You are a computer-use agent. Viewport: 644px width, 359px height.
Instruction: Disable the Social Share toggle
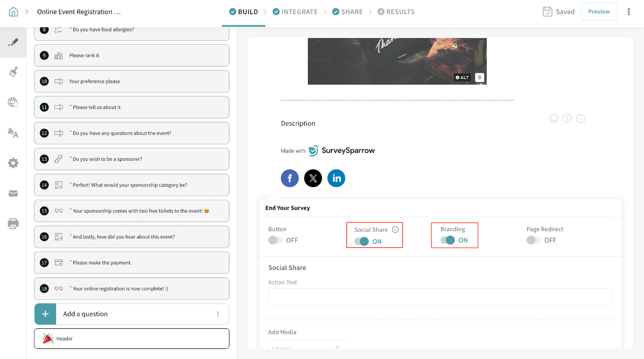[x=361, y=241]
